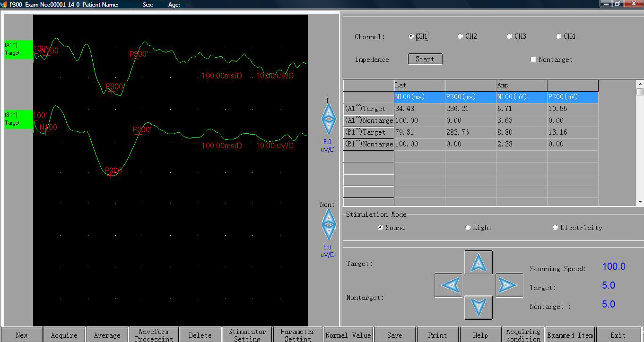Choose Electricity stimulation mode

555,228
